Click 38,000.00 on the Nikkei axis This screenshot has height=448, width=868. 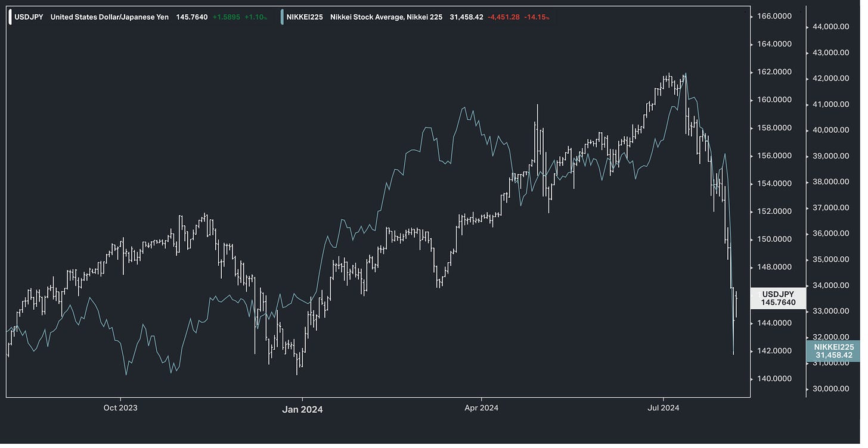click(830, 182)
